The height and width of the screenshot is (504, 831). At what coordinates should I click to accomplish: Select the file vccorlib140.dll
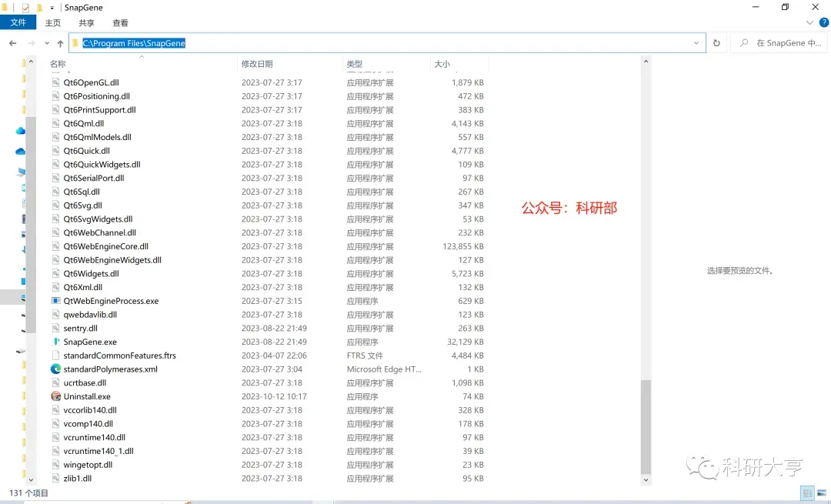click(90, 410)
